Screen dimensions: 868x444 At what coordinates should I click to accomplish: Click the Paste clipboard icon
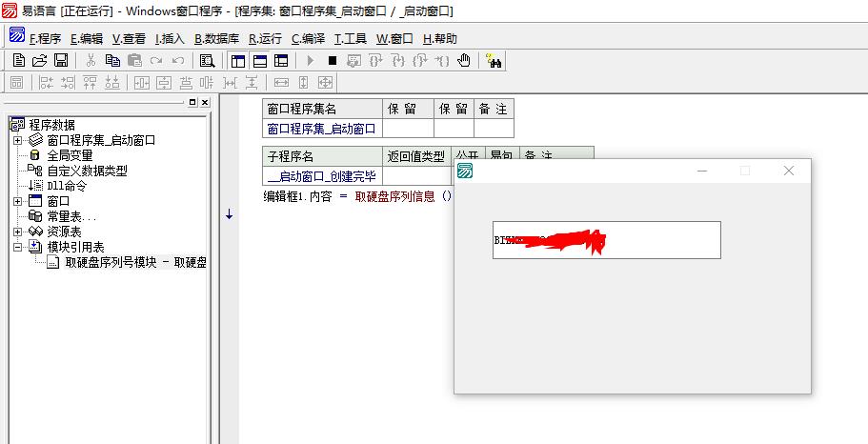134,60
